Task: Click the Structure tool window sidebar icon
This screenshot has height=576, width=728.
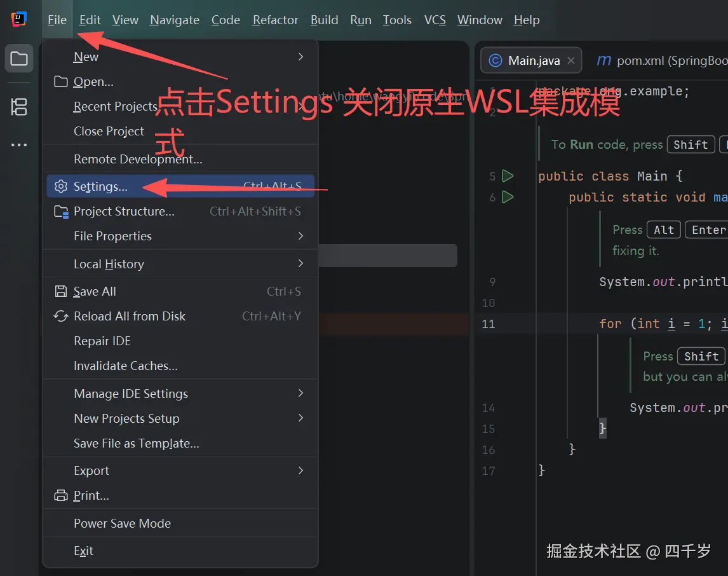Action: [x=18, y=107]
